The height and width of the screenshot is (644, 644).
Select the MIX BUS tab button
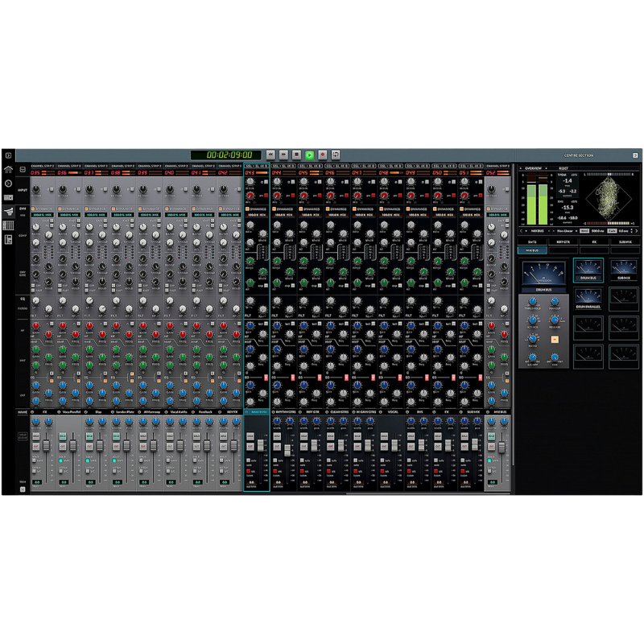tap(531, 250)
